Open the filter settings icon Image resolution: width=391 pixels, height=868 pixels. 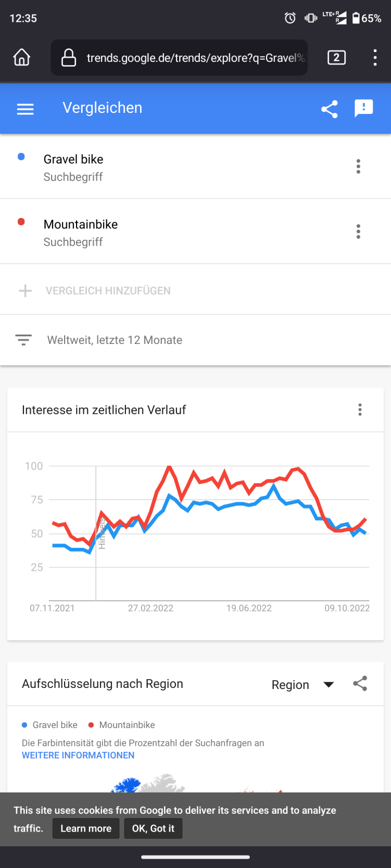(23, 340)
